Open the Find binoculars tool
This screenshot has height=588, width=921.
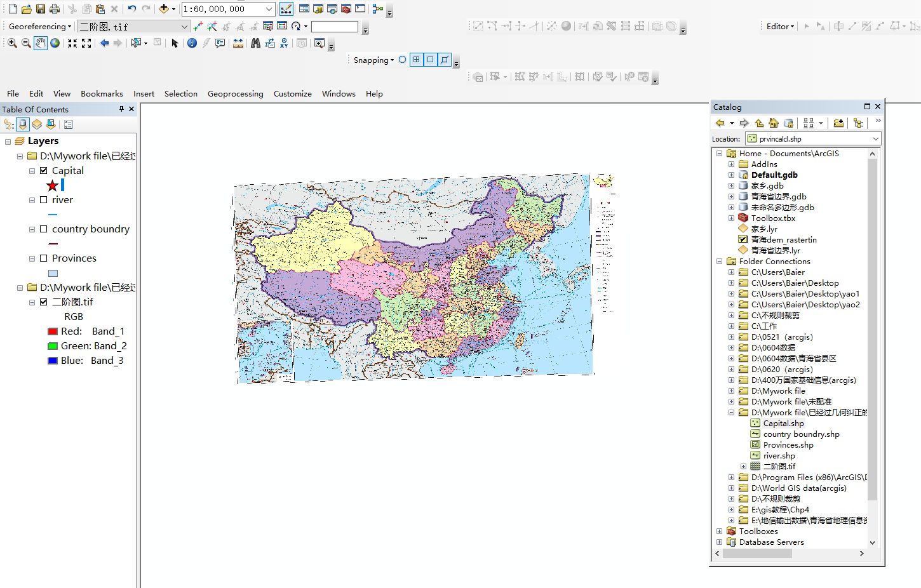coord(255,43)
